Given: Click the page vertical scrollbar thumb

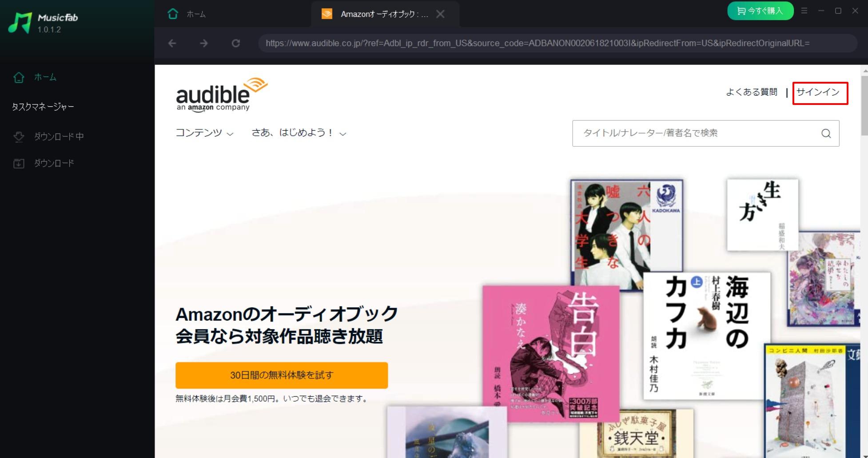Looking at the screenshot, I should (864, 105).
